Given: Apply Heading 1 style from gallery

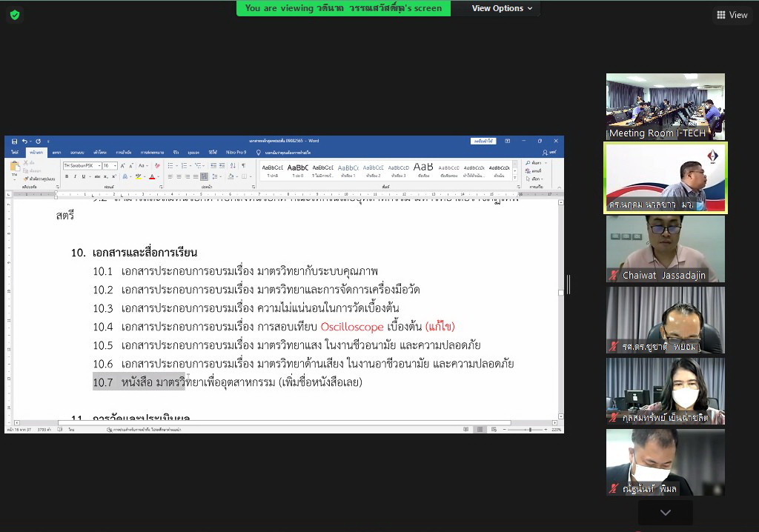Looking at the screenshot, I should 348,170.
